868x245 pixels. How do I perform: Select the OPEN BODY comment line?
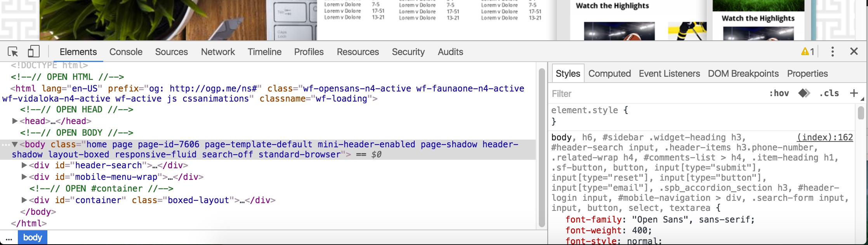[77, 133]
